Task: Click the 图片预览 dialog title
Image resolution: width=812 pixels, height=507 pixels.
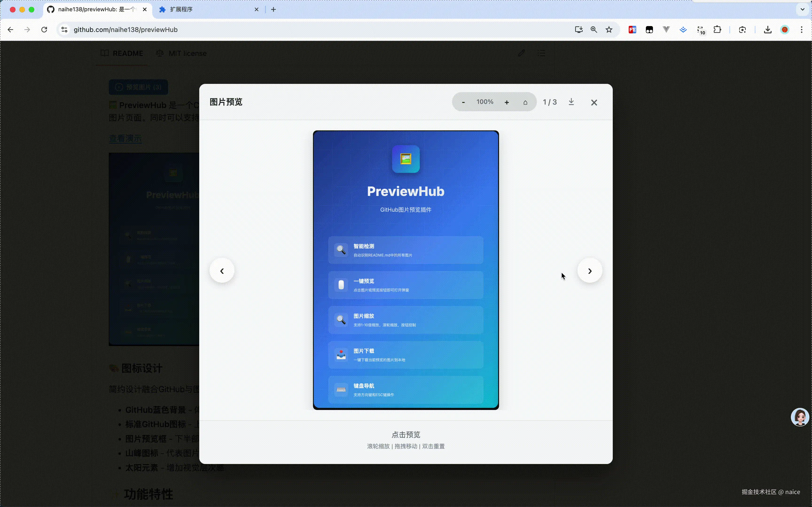Action: (x=226, y=102)
